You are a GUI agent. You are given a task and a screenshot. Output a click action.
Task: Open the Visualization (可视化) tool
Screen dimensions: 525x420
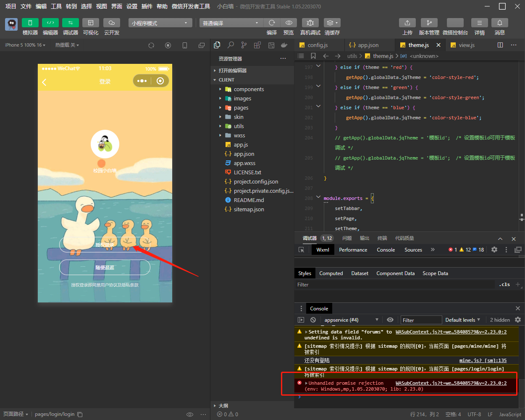point(91,23)
